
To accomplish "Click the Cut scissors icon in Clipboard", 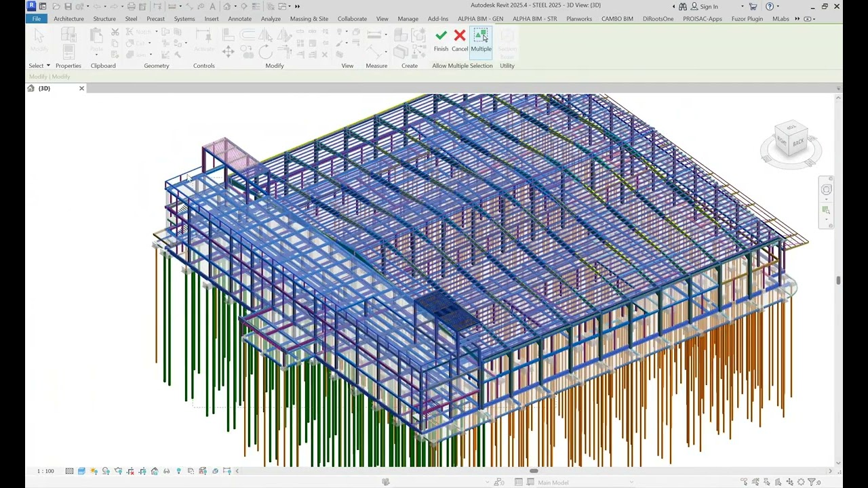I will pyautogui.click(x=115, y=32).
